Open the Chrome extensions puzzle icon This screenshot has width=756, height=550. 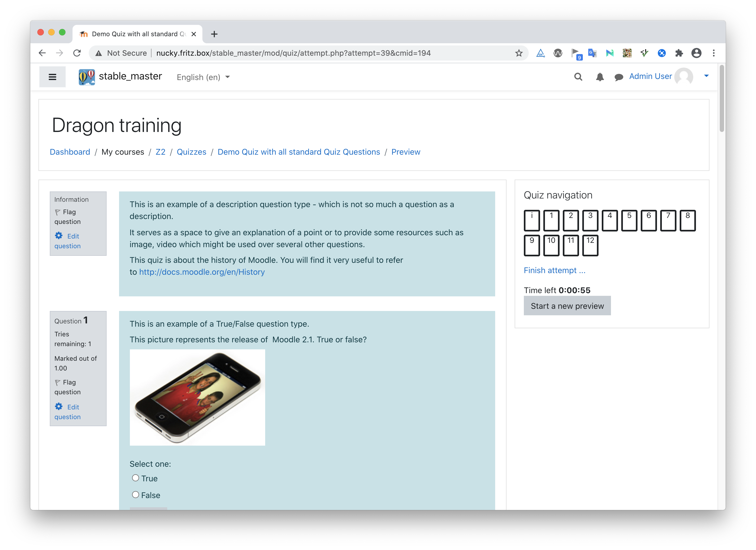[679, 53]
